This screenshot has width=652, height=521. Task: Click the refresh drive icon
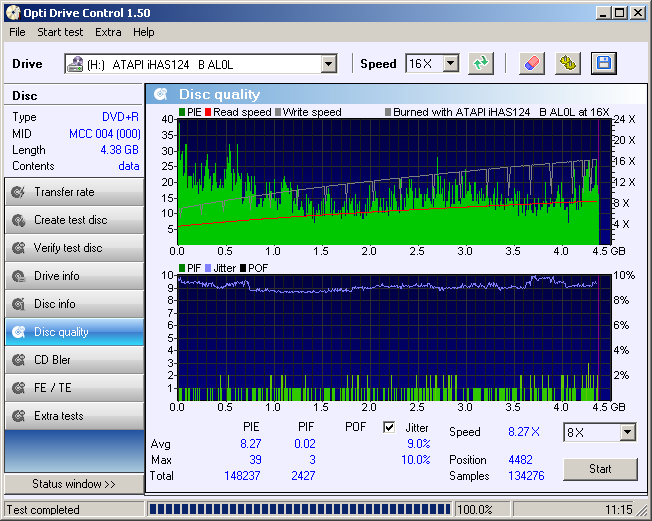click(x=481, y=64)
